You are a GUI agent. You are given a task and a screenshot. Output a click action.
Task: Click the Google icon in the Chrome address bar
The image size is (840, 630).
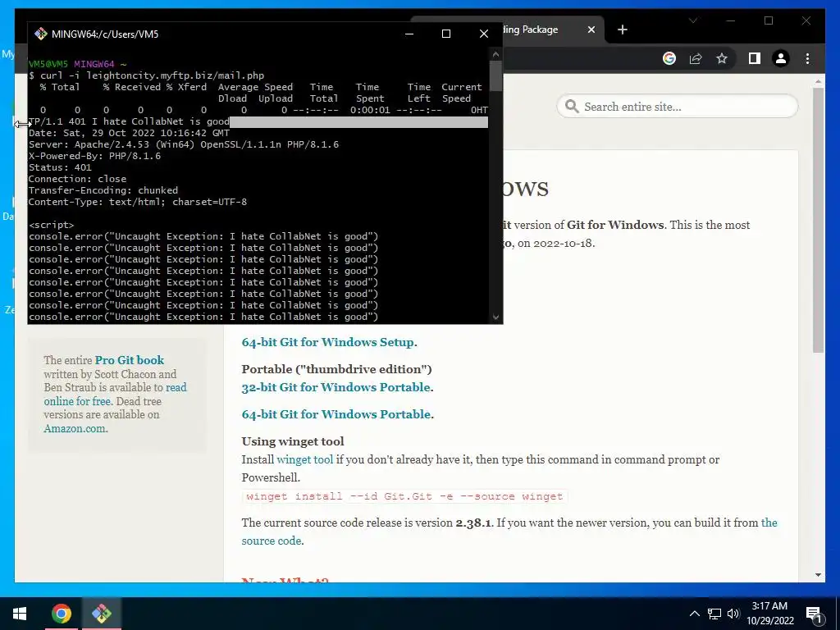pos(669,58)
